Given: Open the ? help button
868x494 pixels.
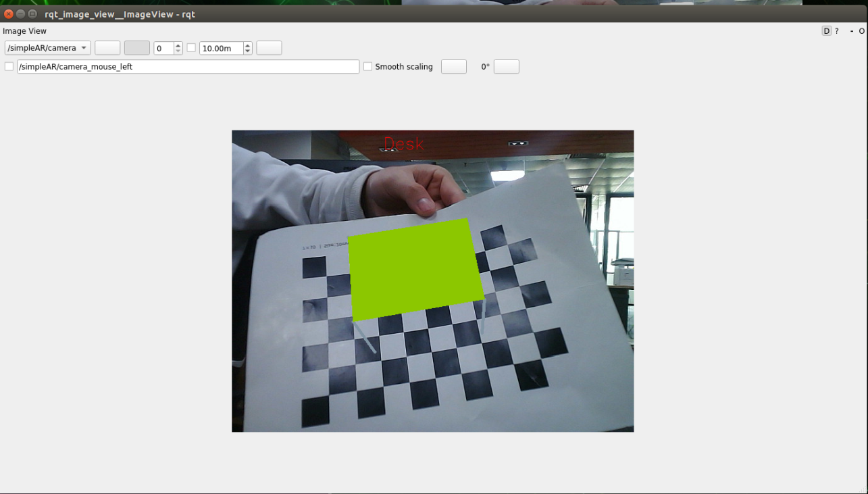Looking at the screenshot, I should pyautogui.click(x=837, y=31).
